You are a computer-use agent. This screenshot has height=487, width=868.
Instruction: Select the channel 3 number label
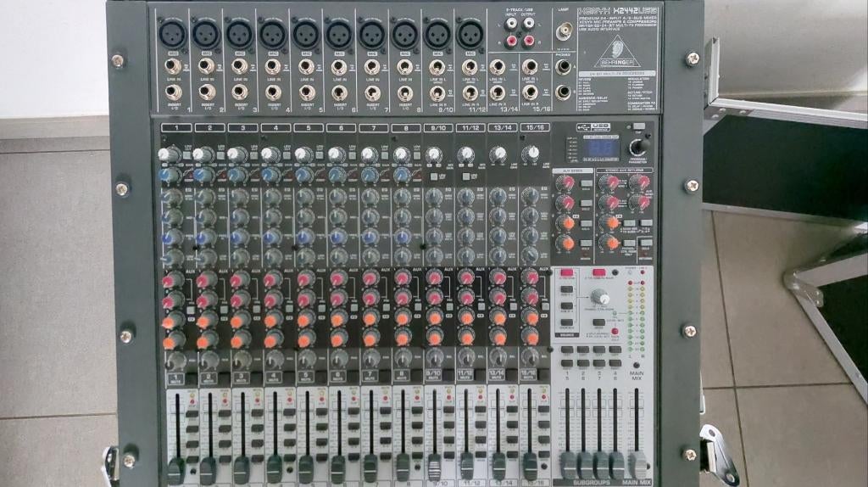tap(242, 127)
